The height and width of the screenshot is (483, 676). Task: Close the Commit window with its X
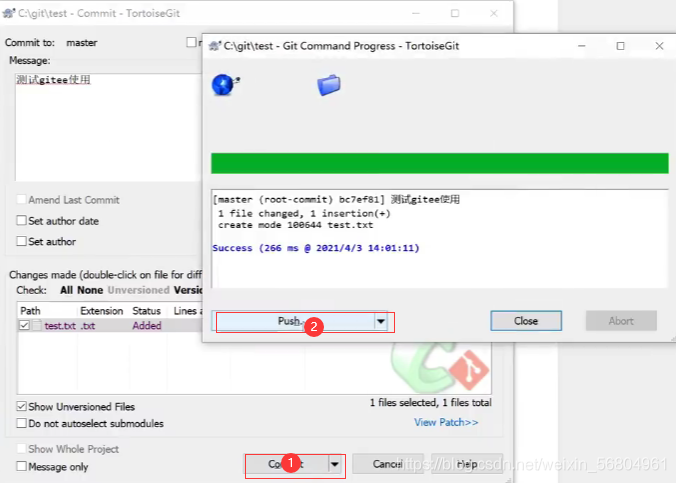(x=494, y=13)
